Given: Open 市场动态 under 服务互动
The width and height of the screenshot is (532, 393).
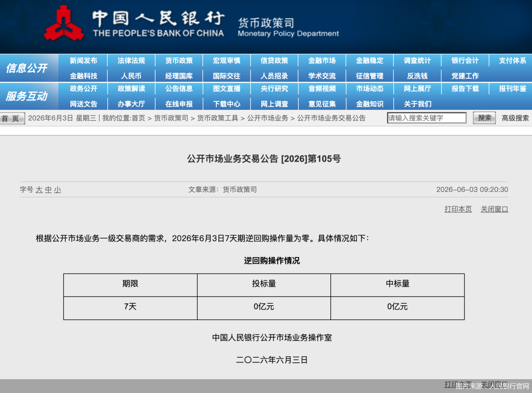Looking at the screenshot, I should tap(370, 89).
